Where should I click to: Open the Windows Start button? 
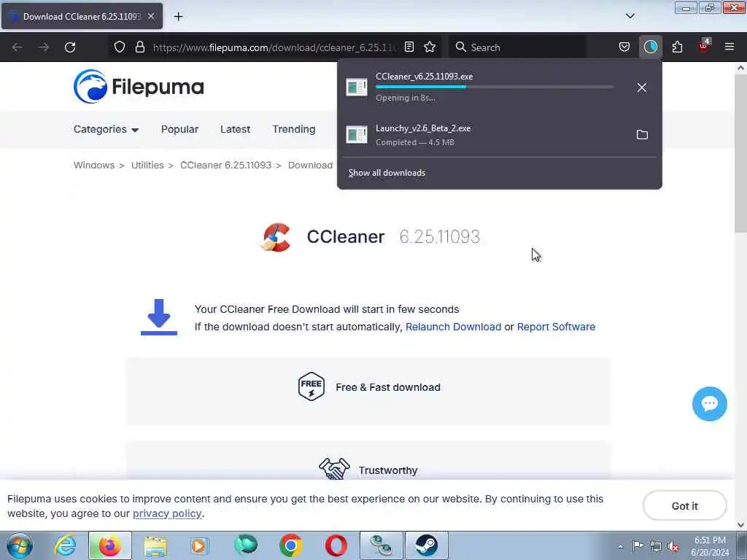pyautogui.click(x=20, y=545)
